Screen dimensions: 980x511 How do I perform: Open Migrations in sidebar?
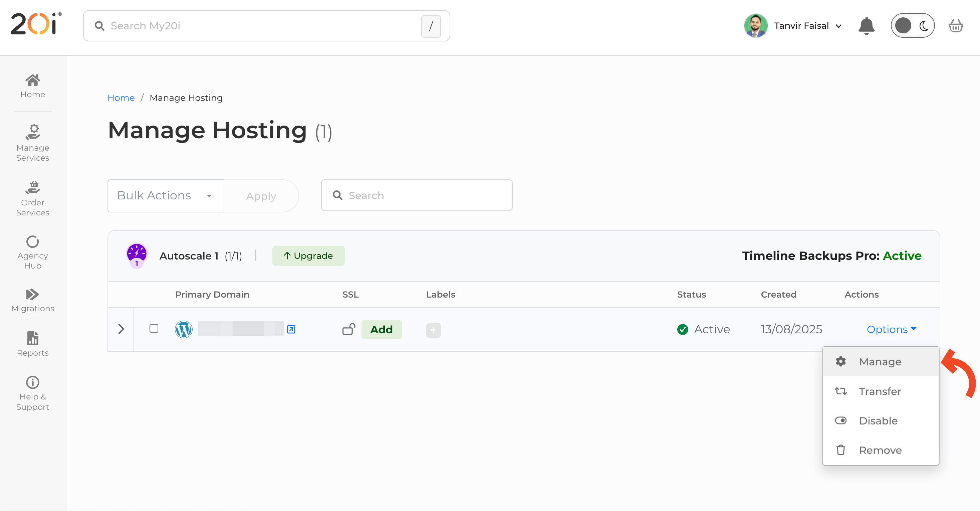click(33, 301)
